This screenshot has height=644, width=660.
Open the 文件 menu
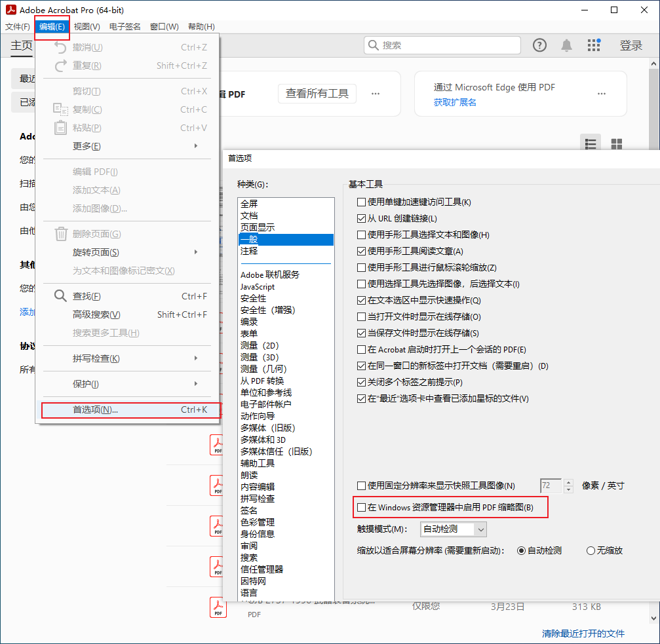pyautogui.click(x=17, y=26)
